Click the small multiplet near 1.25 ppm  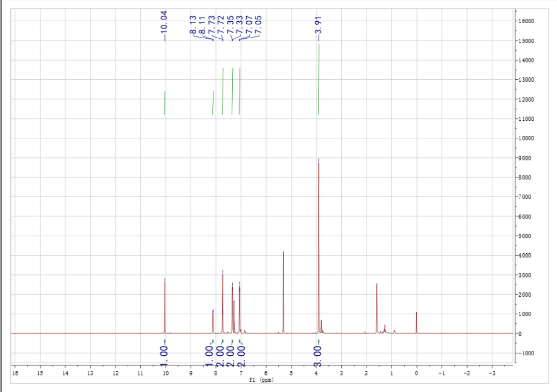pos(385,329)
